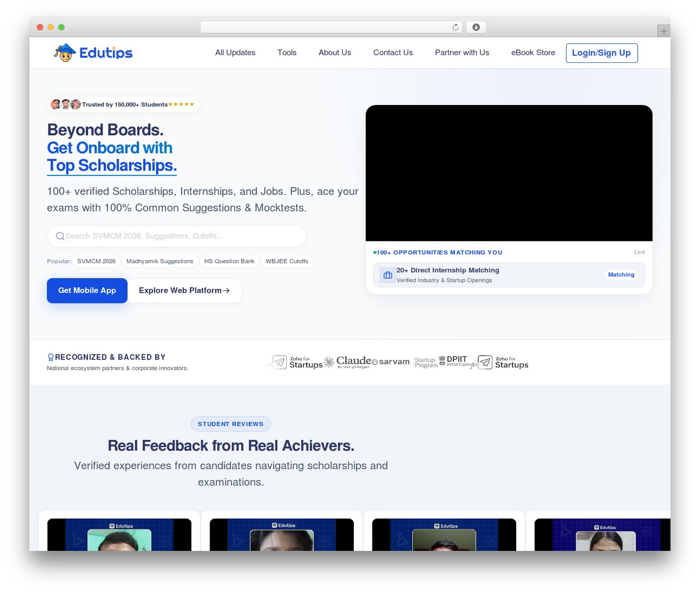Open a new tab with plus icon

(x=663, y=31)
